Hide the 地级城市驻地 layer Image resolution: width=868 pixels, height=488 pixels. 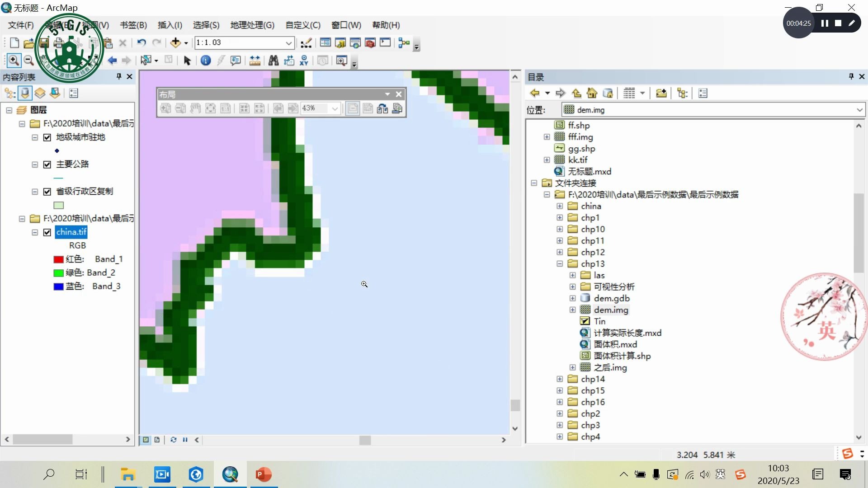[x=47, y=138]
